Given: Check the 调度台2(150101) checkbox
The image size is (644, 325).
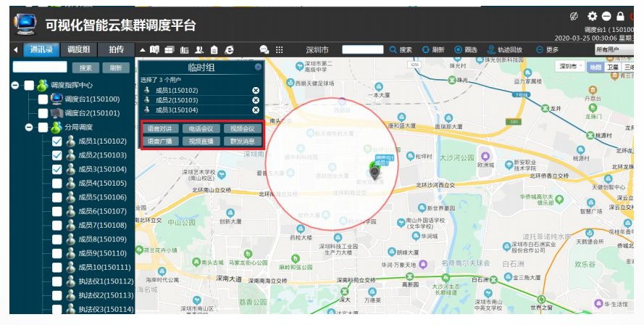Looking at the screenshot, I should click(x=43, y=113).
